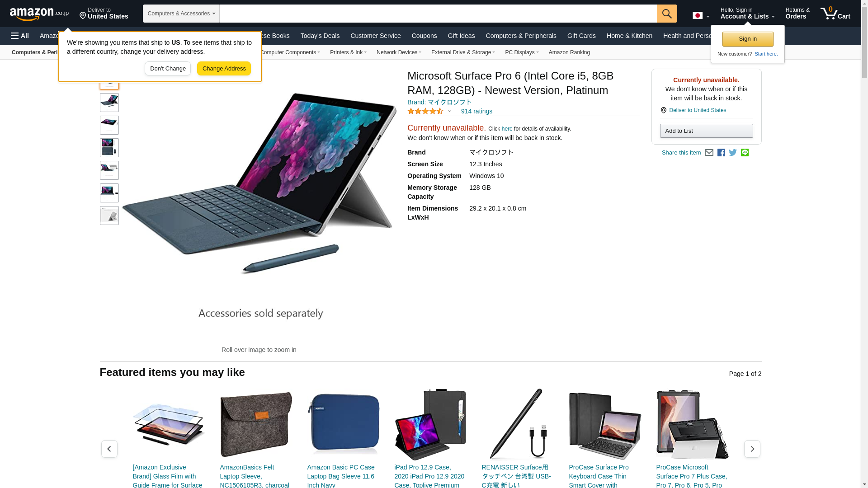Click the yellow Sign in button
Viewport: 868px width, 488px height.
coord(748,39)
